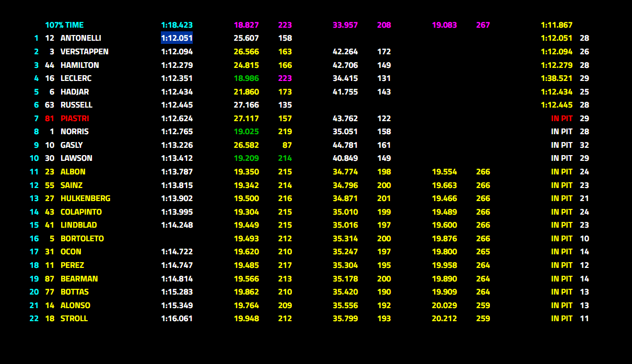Click Lawson's best lap 1:13.412

[177, 158]
